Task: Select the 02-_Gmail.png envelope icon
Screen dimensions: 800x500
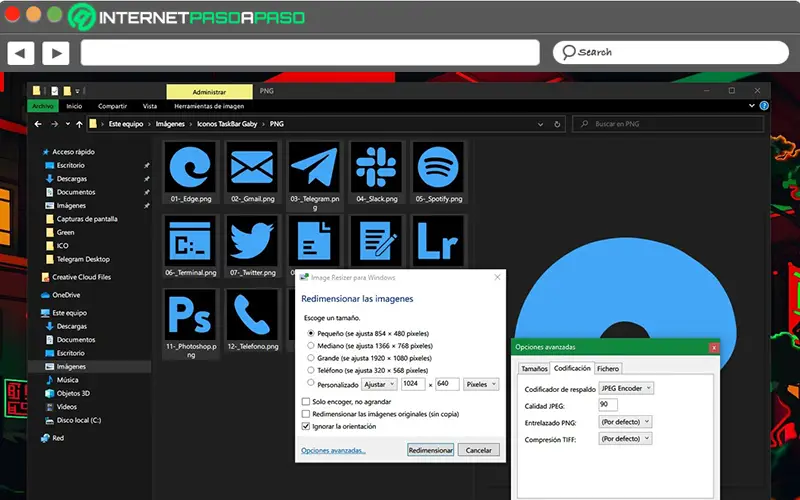Action: (x=252, y=172)
